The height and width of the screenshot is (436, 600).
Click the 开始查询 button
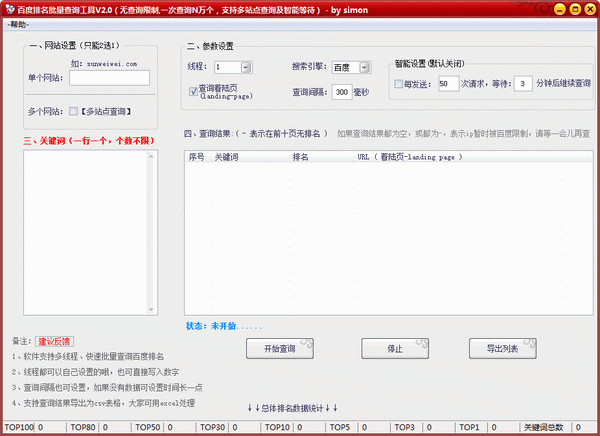tap(280, 348)
